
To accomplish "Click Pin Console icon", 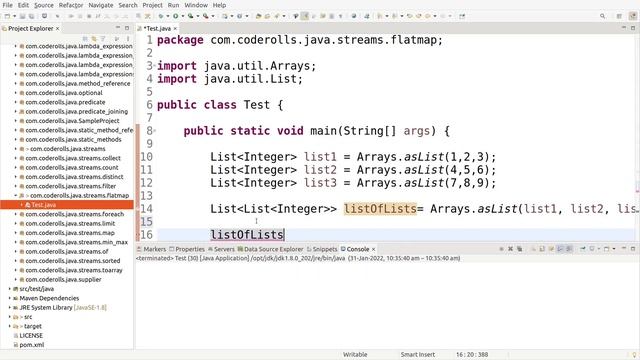I will (x=582, y=249).
